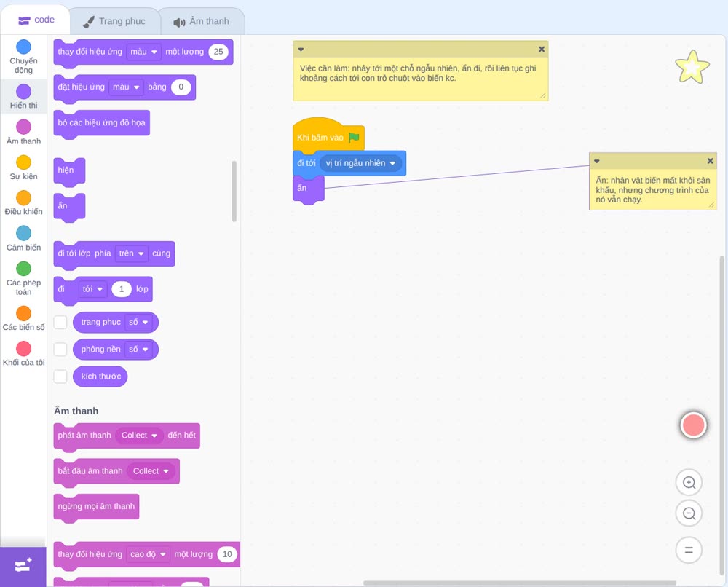Click the 'ẩn' block in palette
The height and width of the screenshot is (587, 728).
[x=69, y=207]
